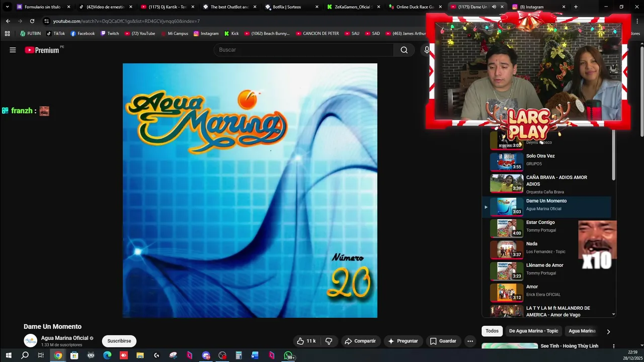Click the browser address bar URL
Image resolution: width=644 pixels, height=362 pixels.
click(x=126, y=21)
